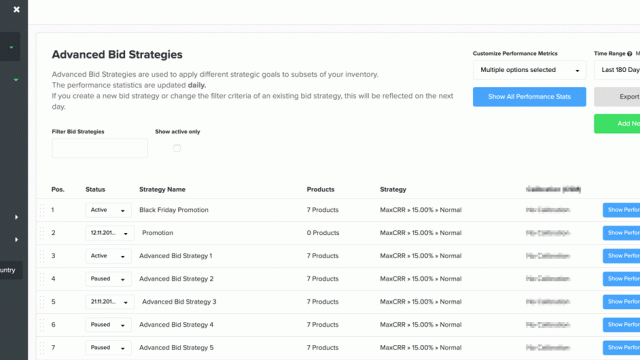640x360 pixels.
Task: Click the Advanced Bid Strategy 2 name
Action: click(x=176, y=279)
